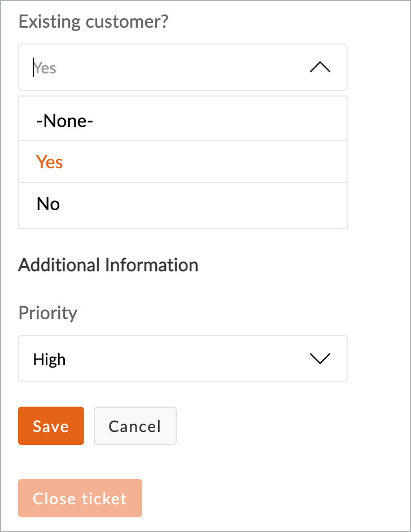Choose the orange Yes option in the list

click(x=50, y=162)
